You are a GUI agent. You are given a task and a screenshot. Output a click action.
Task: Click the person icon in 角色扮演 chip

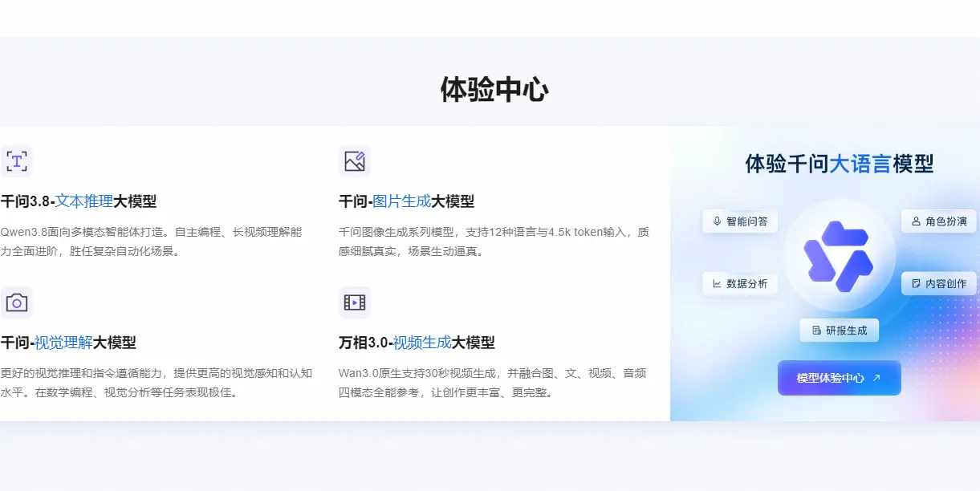pos(916,221)
